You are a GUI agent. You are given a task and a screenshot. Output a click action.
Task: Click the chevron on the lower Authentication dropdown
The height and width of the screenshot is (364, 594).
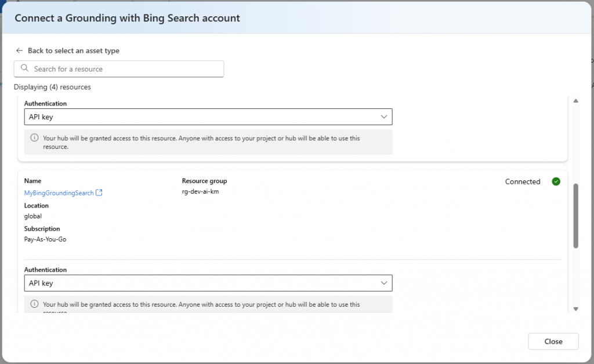(x=383, y=283)
